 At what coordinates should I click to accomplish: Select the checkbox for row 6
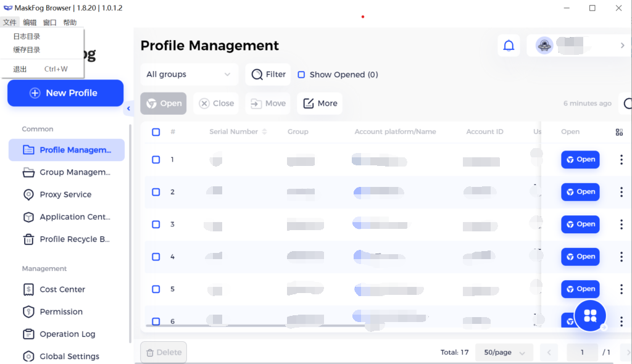156,321
